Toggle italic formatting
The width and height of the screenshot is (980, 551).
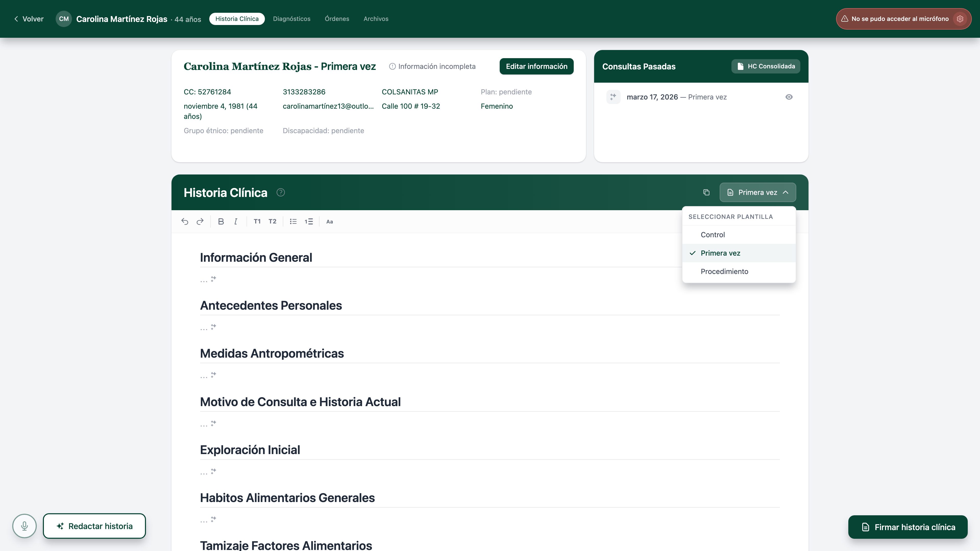(x=236, y=221)
